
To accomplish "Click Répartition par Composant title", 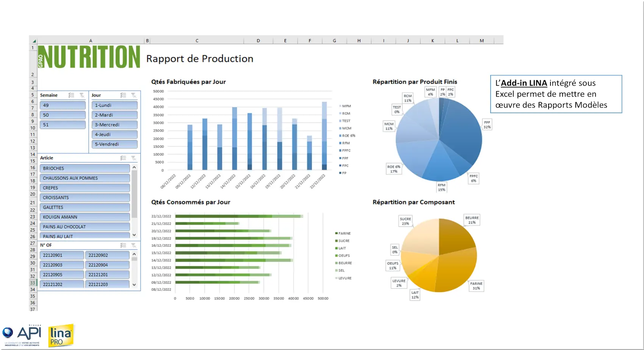I will click(x=414, y=202).
